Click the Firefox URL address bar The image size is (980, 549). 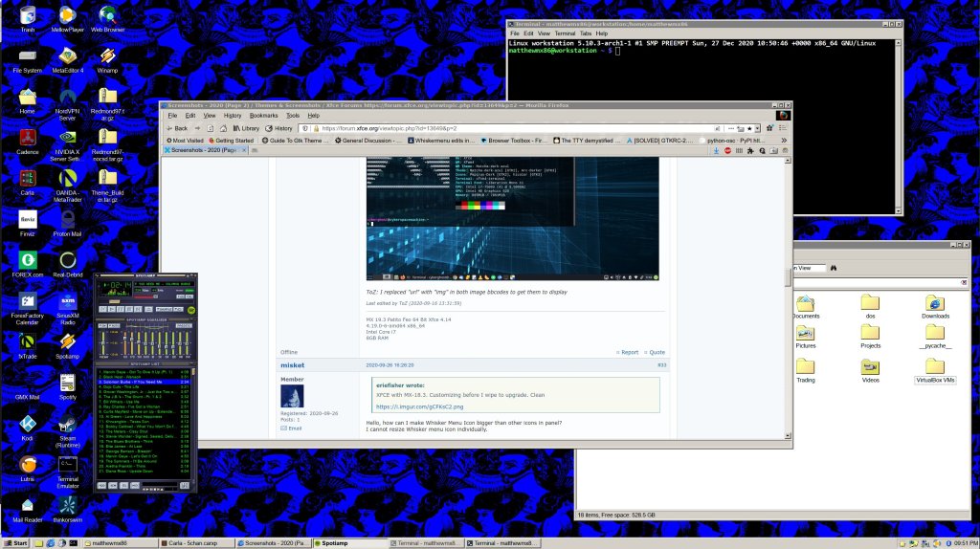[x=517, y=128]
